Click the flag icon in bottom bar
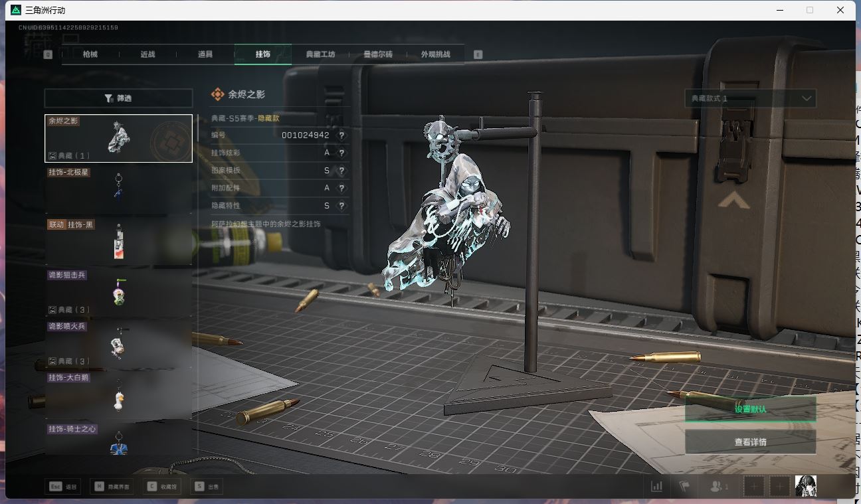 pyautogui.click(x=684, y=486)
